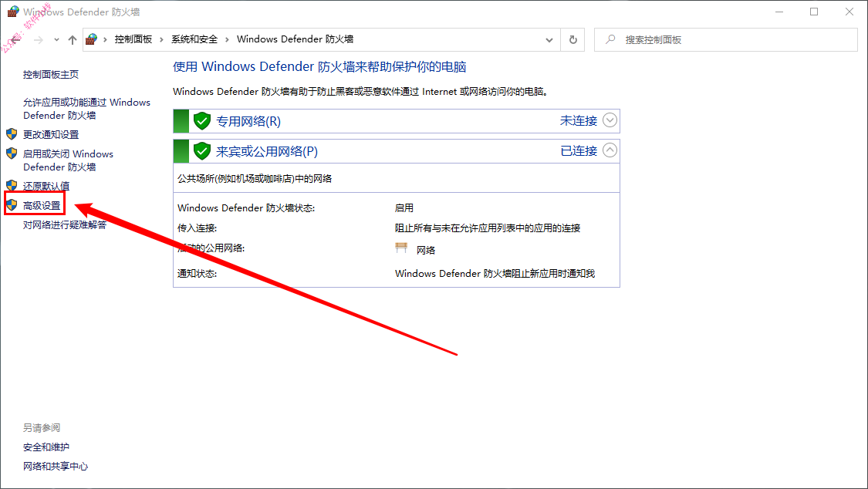The image size is (868, 489).
Task: Go up one level with the up arrow
Action: 73,40
